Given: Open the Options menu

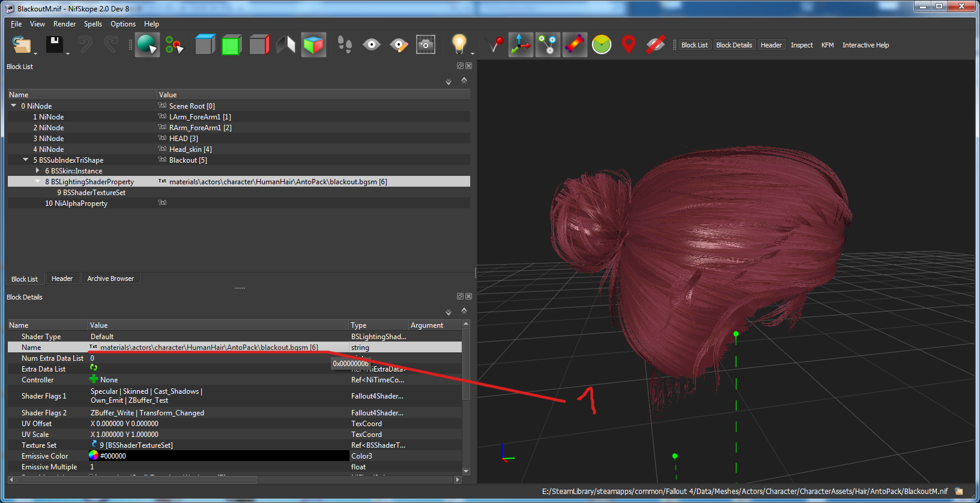Looking at the screenshot, I should 123,24.
